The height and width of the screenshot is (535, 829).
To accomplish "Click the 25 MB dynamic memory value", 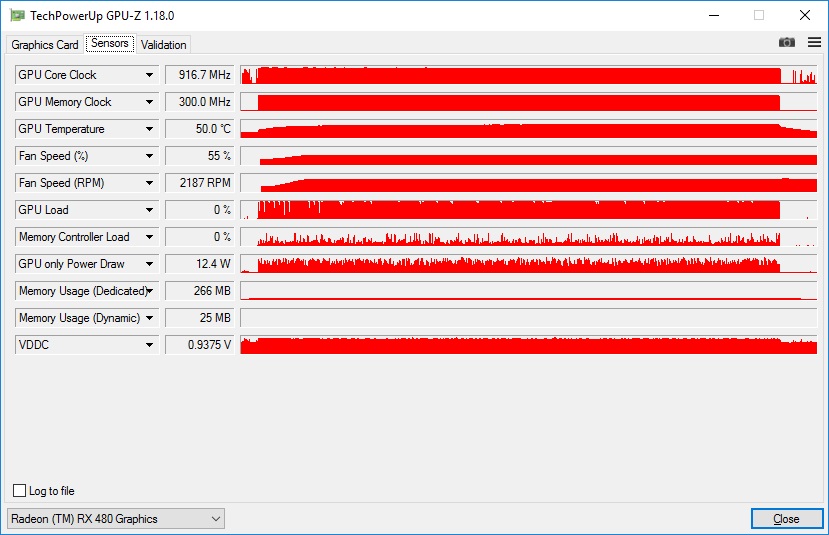I will pyautogui.click(x=200, y=318).
